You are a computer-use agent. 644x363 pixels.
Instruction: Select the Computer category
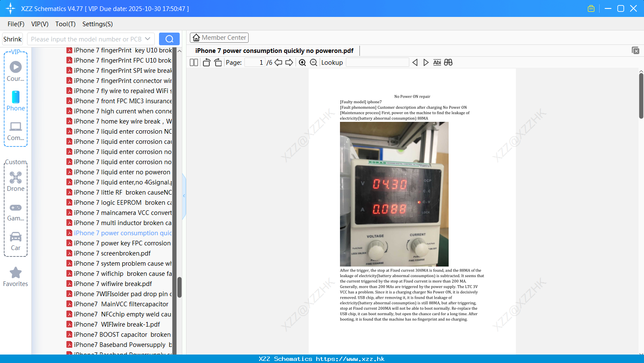coord(16,131)
